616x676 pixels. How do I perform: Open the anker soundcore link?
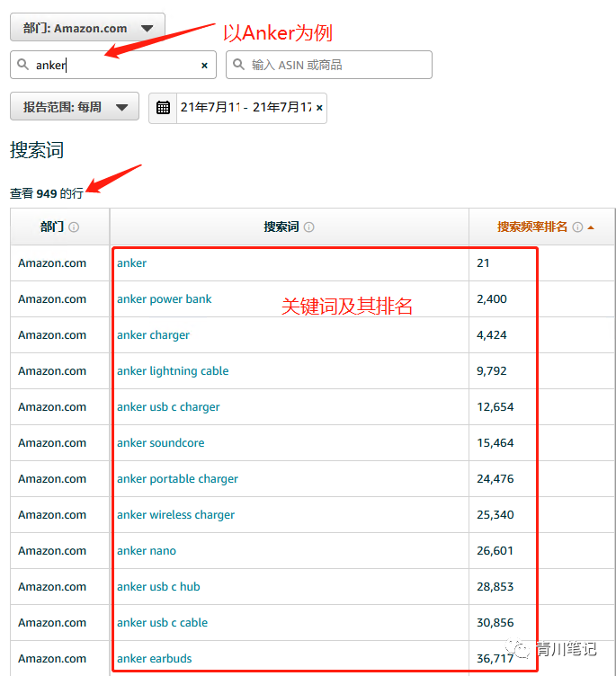pos(160,443)
